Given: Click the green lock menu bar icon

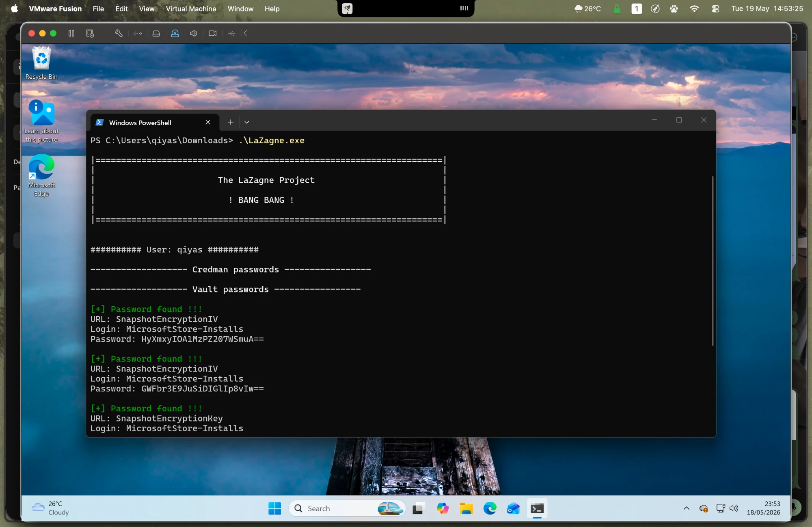Looking at the screenshot, I should click(x=617, y=9).
